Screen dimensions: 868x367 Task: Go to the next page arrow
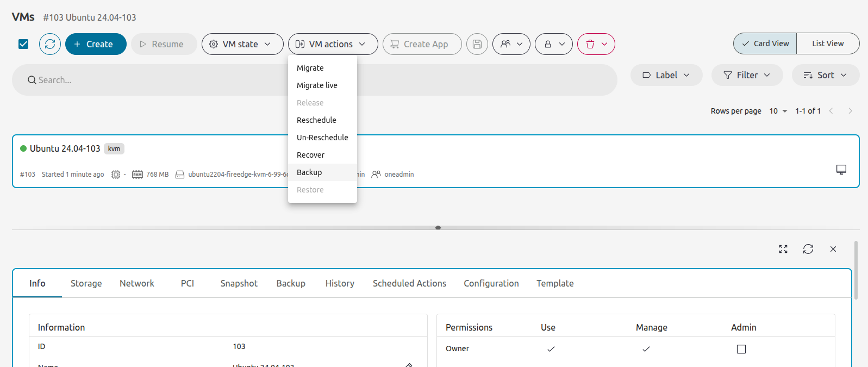pos(851,111)
